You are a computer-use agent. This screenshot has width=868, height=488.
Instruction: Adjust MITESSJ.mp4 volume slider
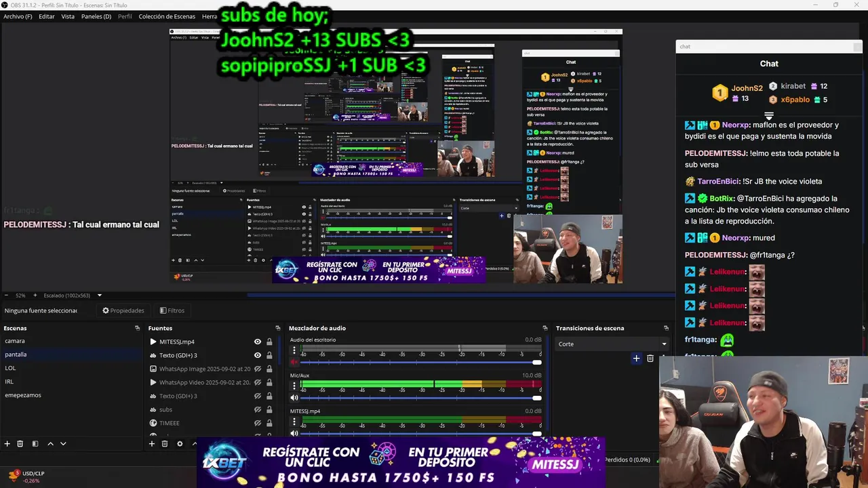pos(421,433)
